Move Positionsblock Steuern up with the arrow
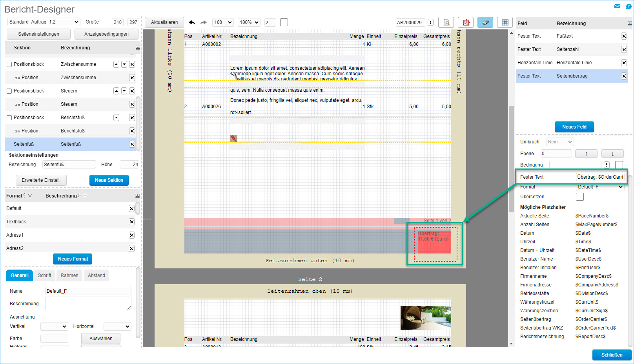The height and width of the screenshot is (364, 634). point(116,91)
